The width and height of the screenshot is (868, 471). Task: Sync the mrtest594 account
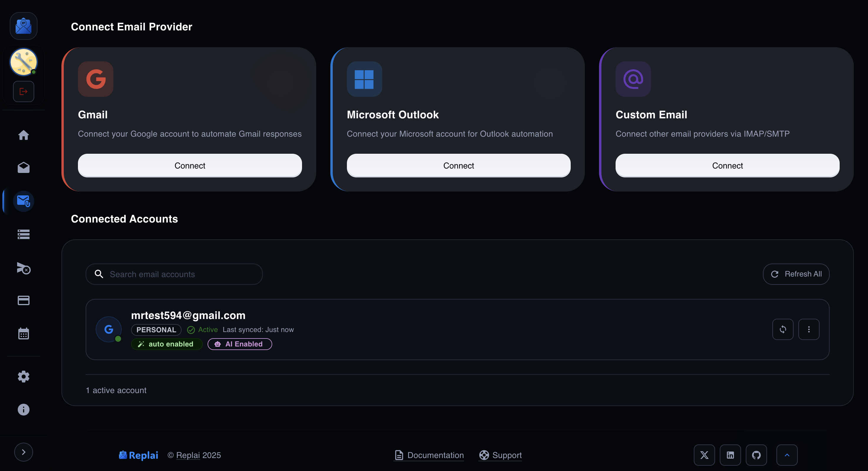[783, 329]
